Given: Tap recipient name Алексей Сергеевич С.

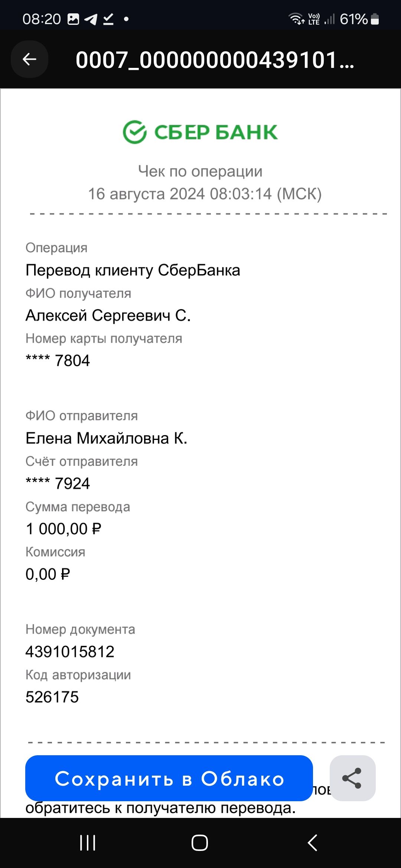Looking at the screenshot, I should [108, 316].
